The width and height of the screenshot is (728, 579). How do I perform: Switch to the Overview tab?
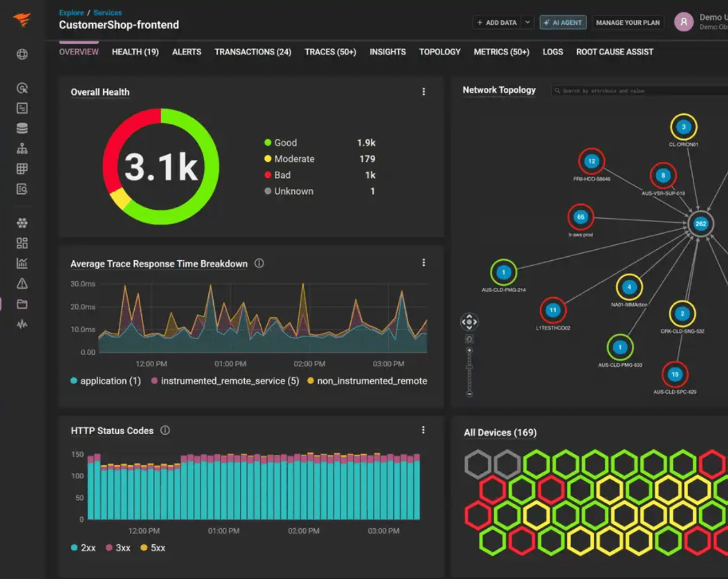click(x=79, y=51)
